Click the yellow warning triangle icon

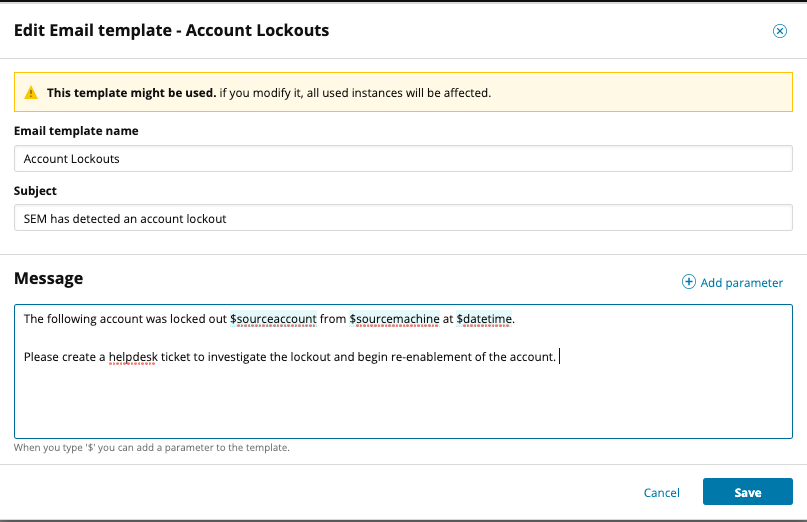32,93
